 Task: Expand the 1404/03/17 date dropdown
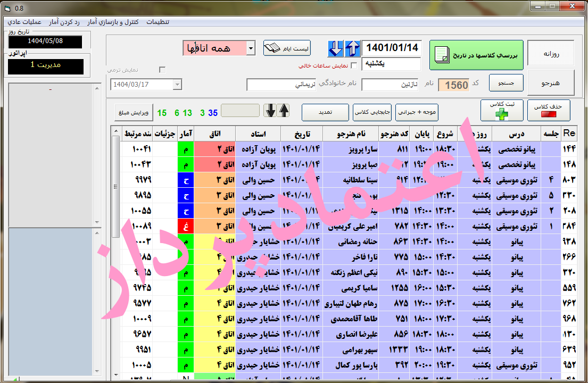pyautogui.click(x=177, y=85)
